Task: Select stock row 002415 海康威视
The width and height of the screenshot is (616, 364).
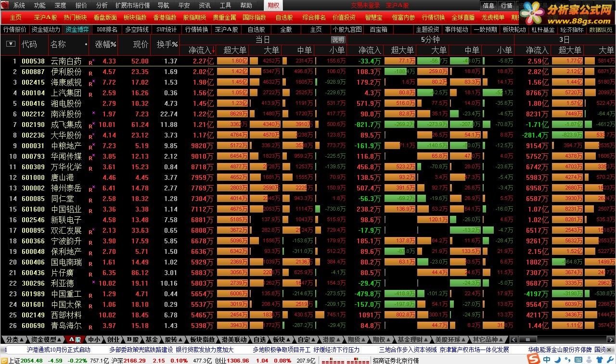Action: [x=308, y=83]
